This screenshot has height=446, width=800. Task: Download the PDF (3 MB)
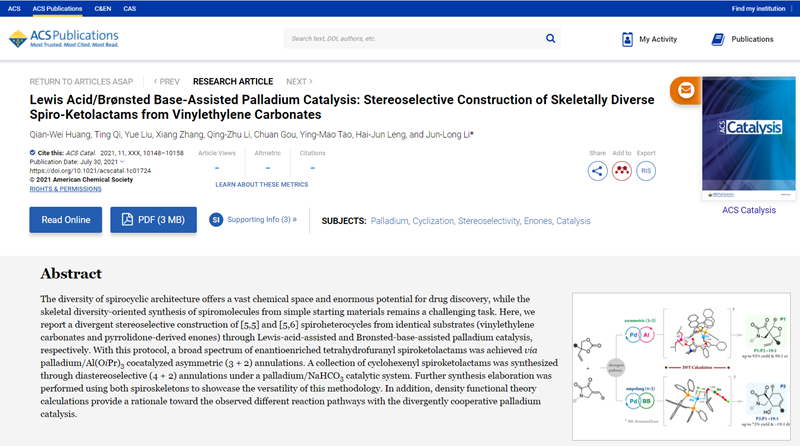[154, 220]
